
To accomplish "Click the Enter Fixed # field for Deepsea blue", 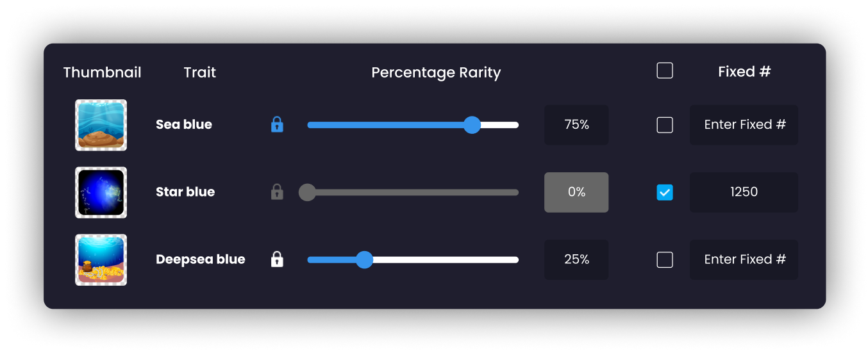I will pyautogui.click(x=744, y=259).
